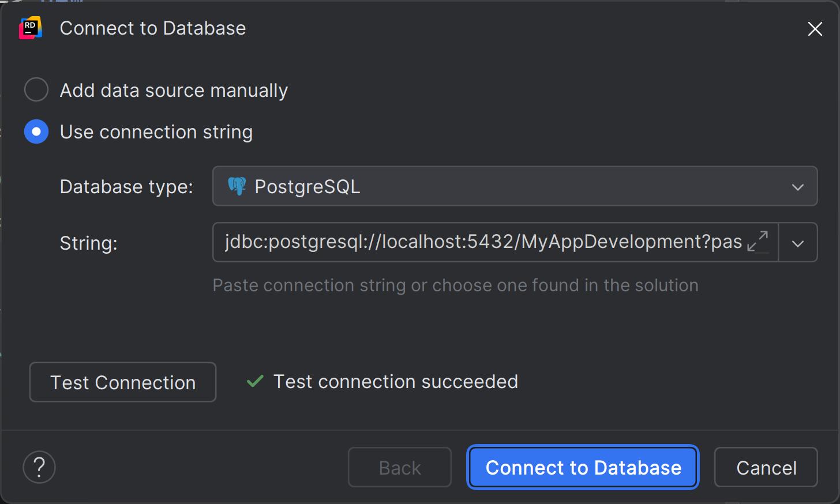
Task: Click the PostgreSQL elephant icon
Action: pyautogui.click(x=237, y=186)
